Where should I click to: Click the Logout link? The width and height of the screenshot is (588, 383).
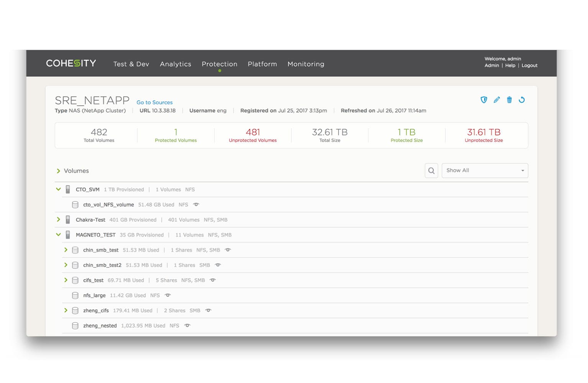pyautogui.click(x=529, y=65)
